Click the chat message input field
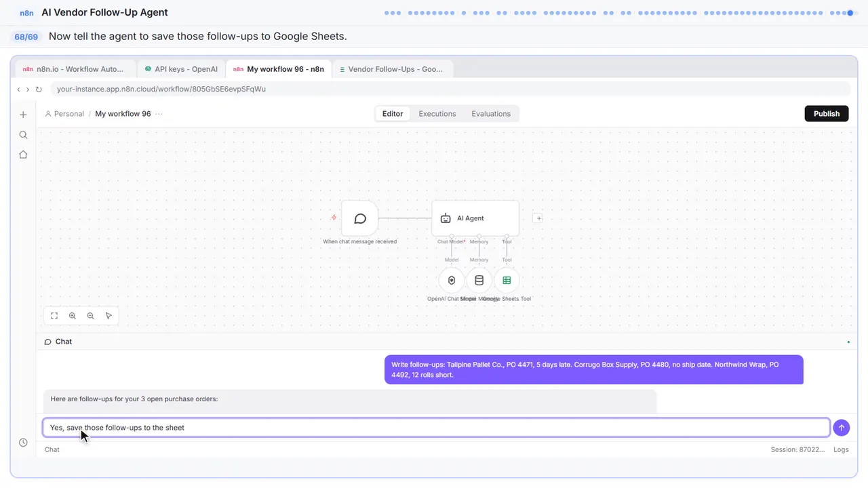This screenshot has width=868, height=488. [x=436, y=428]
